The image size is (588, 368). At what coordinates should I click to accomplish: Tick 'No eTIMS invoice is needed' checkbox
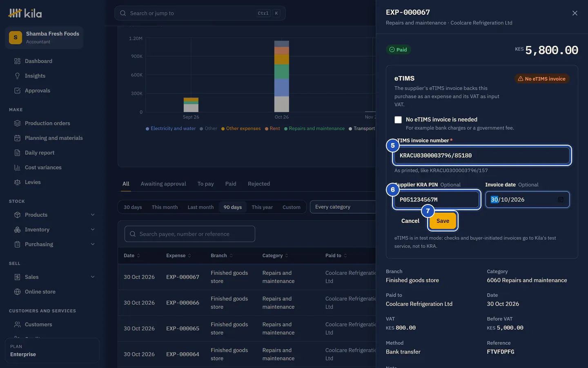(x=398, y=120)
